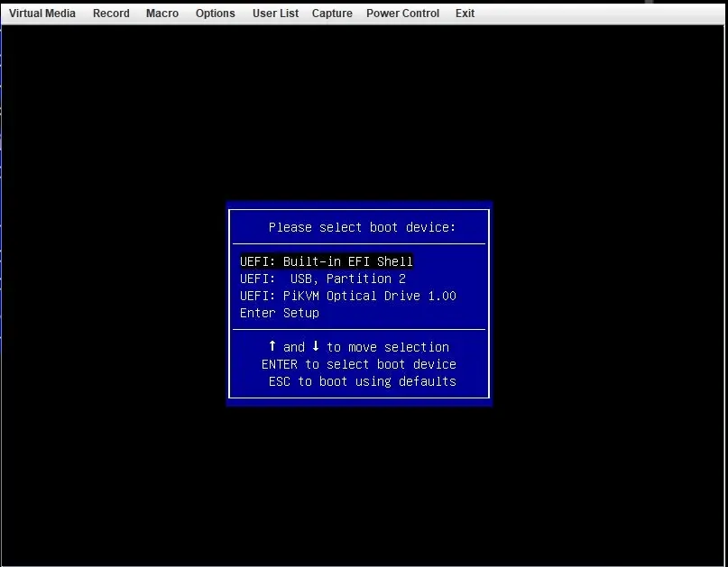Open the Capture menu

click(x=332, y=14)
